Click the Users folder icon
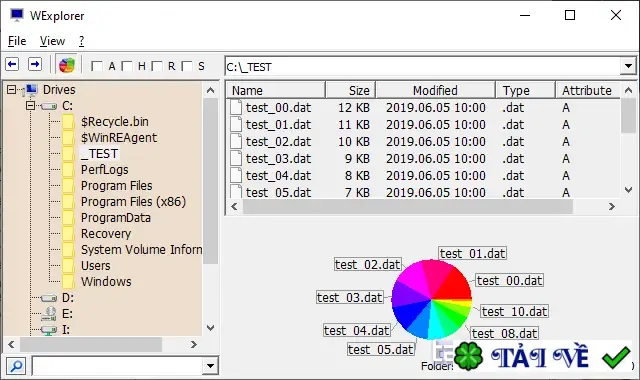640x380 pixels. click(x=68, y=266)
